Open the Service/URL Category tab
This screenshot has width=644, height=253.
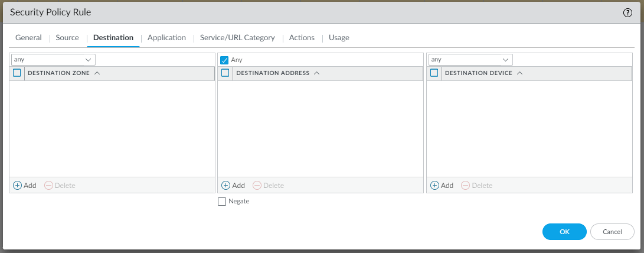[x=237, y=38]
